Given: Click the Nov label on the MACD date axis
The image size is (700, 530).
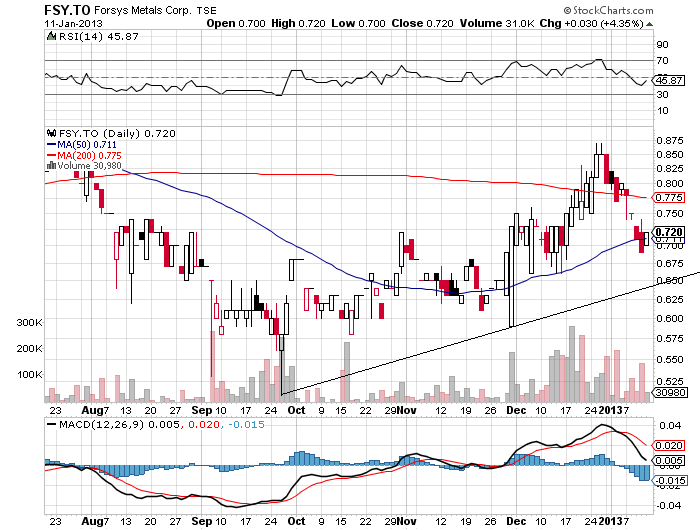Looking at the screenshot, I should tap(407, 522).
